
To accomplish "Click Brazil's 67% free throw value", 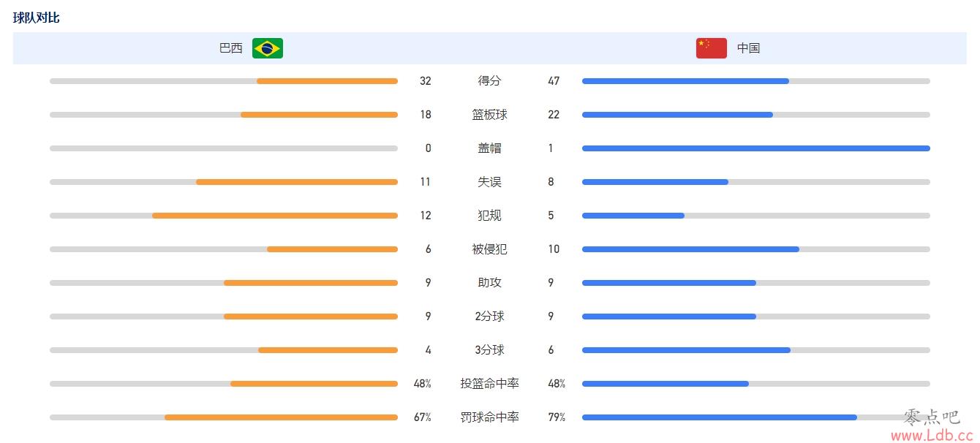I will (x=423, y=417).
